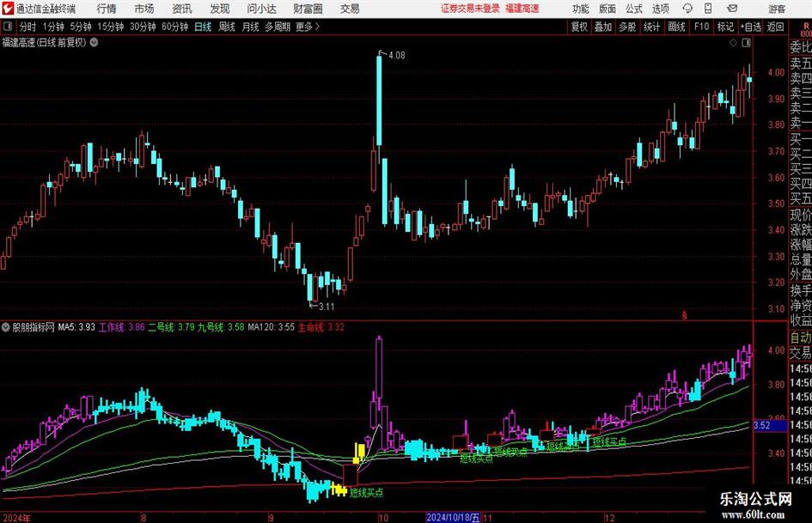Switch to the 30分钟 period tab
This screenshot has width=812, height=523.
(x=143, y=27)
